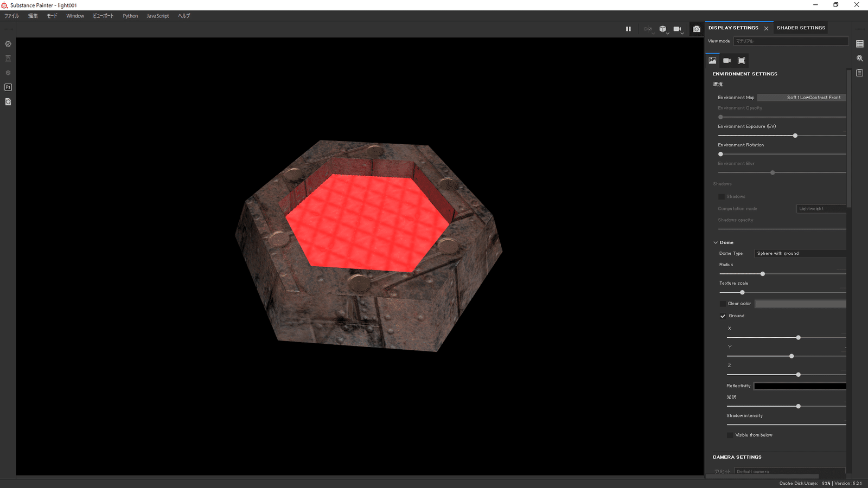Open the ヘルプ menu
The width and height of the screenshot is (868, 488).
coord(184,16)
